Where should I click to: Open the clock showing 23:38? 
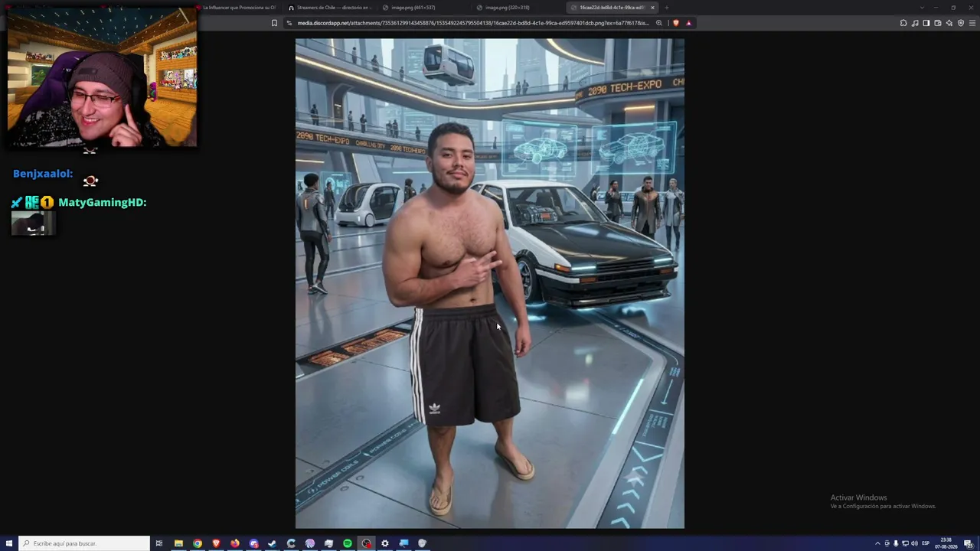click(946, 543)
